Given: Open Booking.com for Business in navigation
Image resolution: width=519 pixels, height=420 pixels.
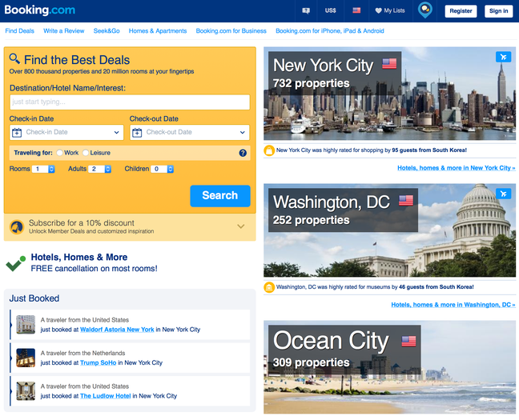Looking at the screenshot, I should (x=231, y=30).
